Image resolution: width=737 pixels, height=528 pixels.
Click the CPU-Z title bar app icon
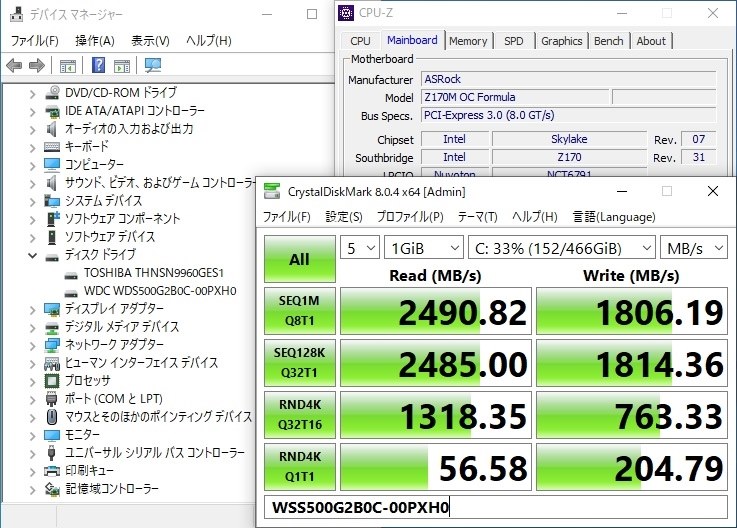346,13
